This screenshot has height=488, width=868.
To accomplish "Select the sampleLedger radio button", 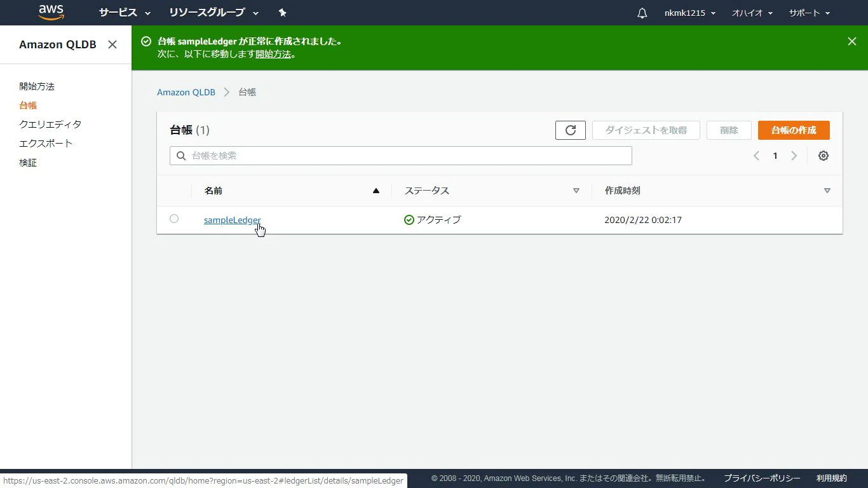I will point(174,219).
